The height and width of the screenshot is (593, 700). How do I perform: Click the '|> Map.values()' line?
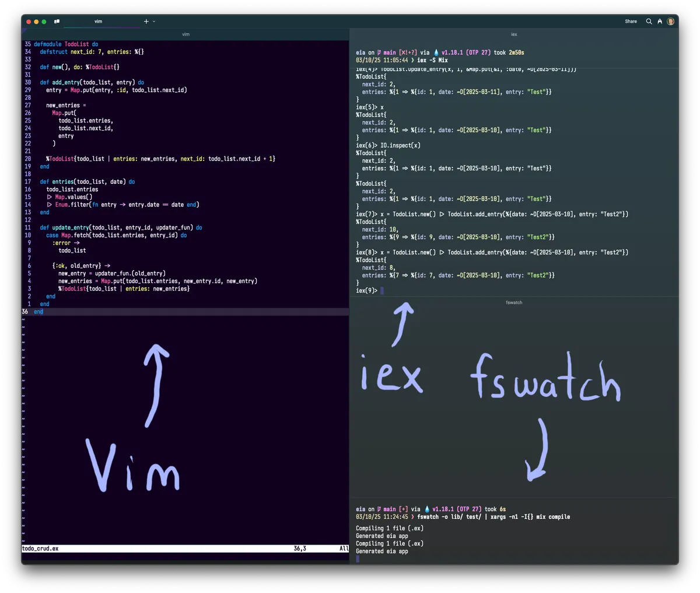[69, 197]
